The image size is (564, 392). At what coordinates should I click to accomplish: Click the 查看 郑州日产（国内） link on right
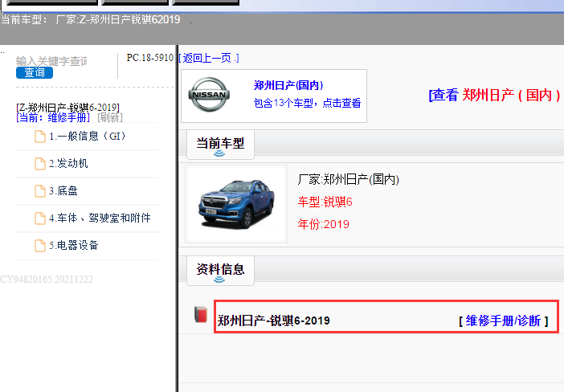click(494, 96)
